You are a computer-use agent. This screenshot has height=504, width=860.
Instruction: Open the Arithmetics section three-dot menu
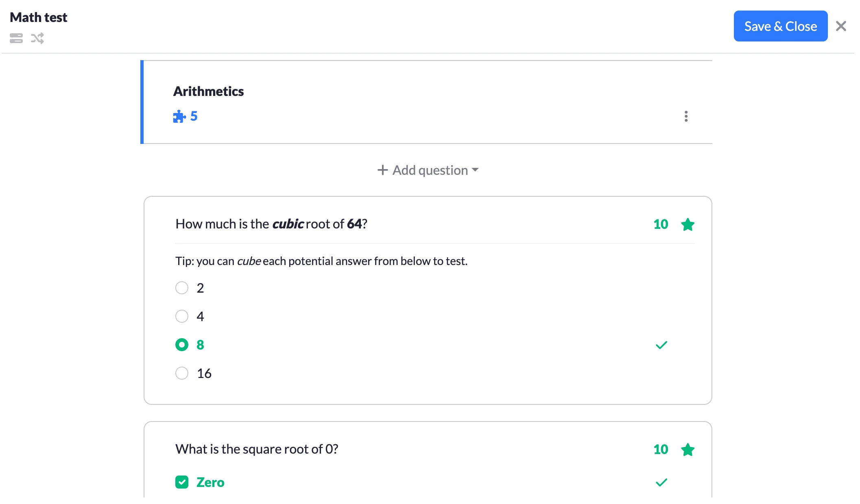click(686, 117)
